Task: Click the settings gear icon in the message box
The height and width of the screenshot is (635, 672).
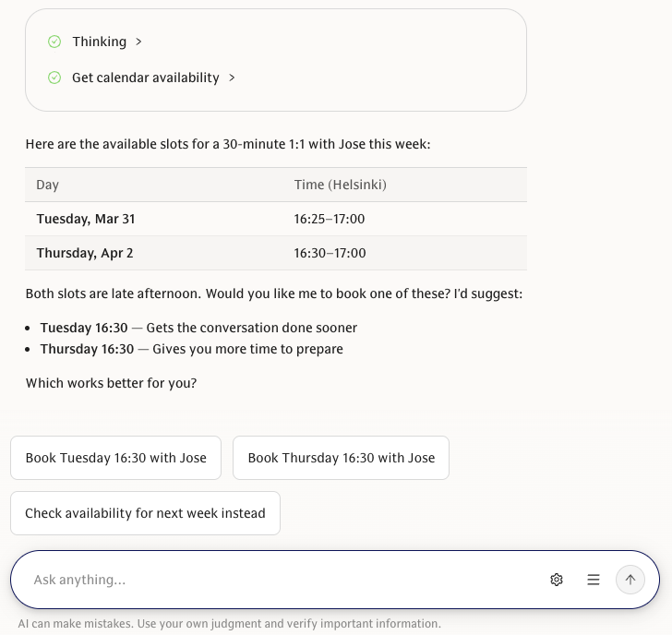Action: [x=557, y=580]
